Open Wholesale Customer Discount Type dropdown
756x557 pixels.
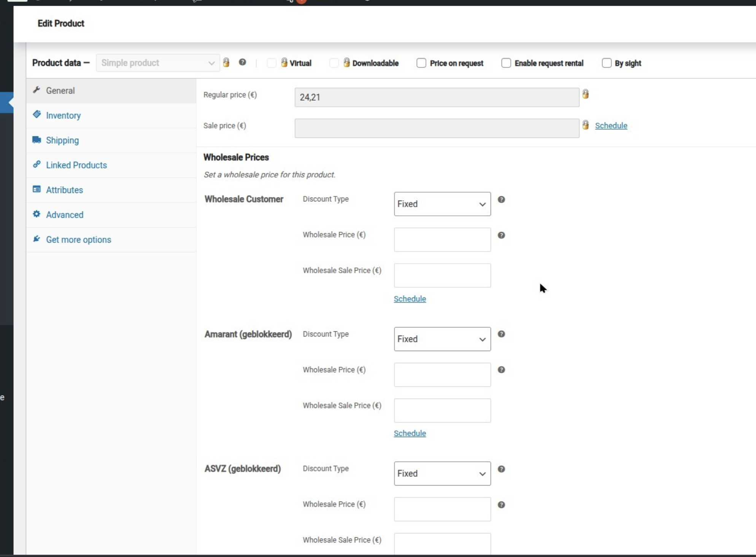[x=442, y=204]
